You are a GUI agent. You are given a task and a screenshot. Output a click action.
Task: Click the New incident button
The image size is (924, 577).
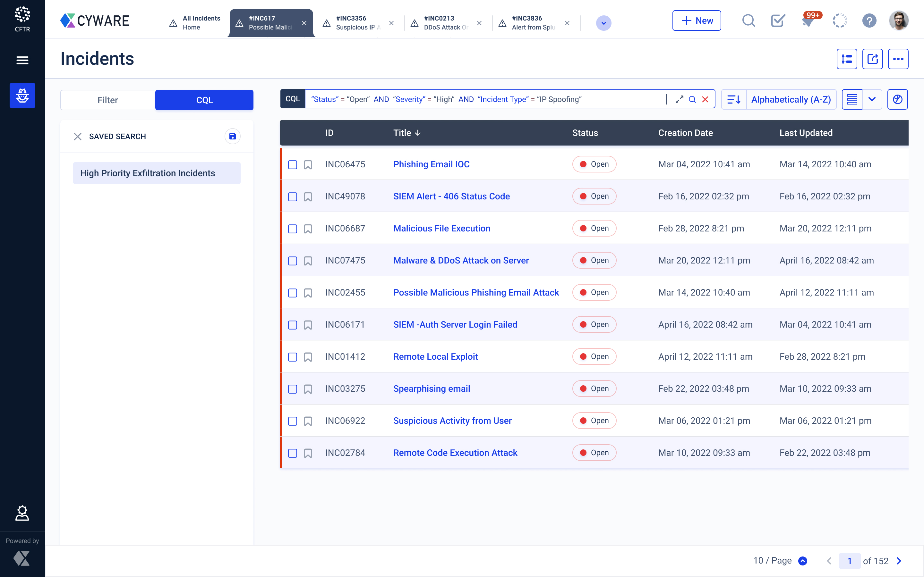(x=697, y=21)
